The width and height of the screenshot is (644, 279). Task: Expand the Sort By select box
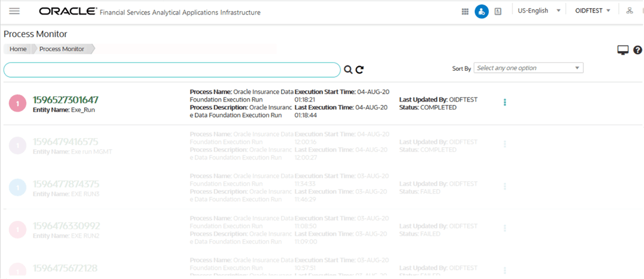pyautogui.click(x=529, y=68)
